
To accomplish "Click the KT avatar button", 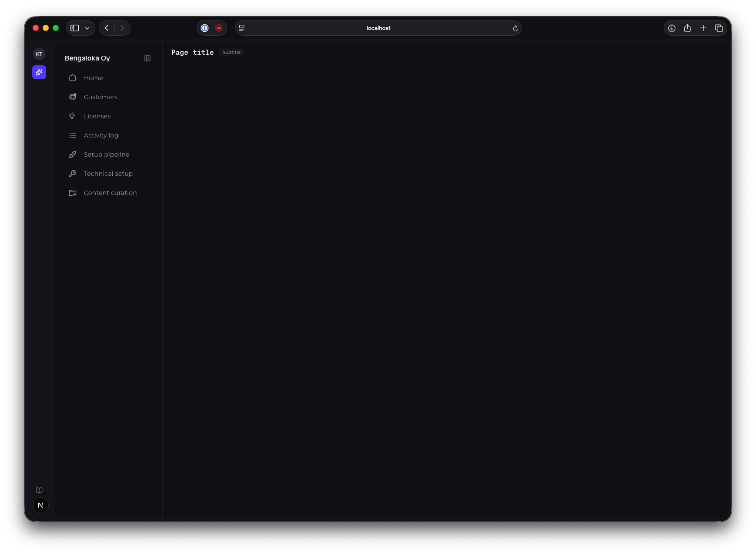I will coord(39,54).
